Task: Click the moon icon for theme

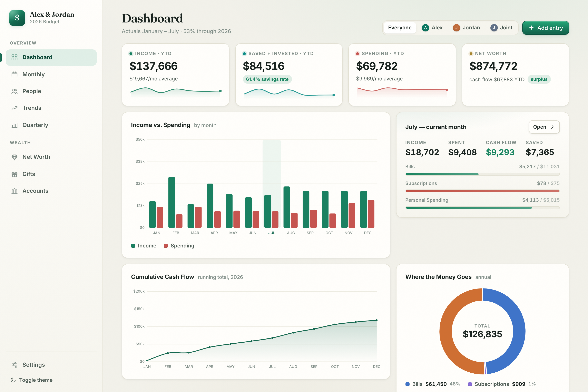Action: (13, 380)
